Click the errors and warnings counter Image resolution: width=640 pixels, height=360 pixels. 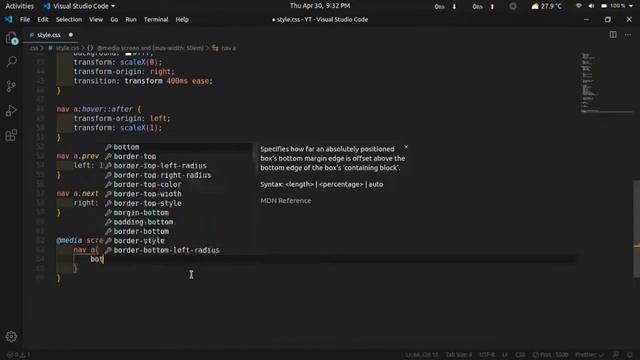18,355
